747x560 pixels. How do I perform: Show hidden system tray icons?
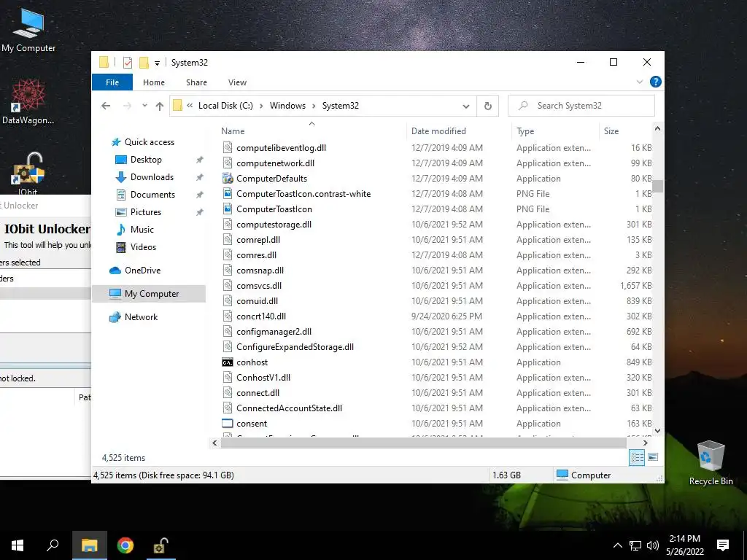617,545
